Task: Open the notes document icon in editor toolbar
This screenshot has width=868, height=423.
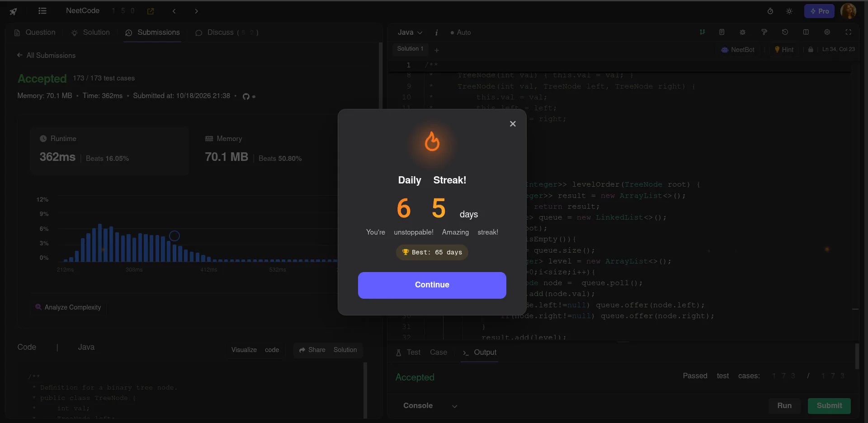Action: (x=722, y=32)
